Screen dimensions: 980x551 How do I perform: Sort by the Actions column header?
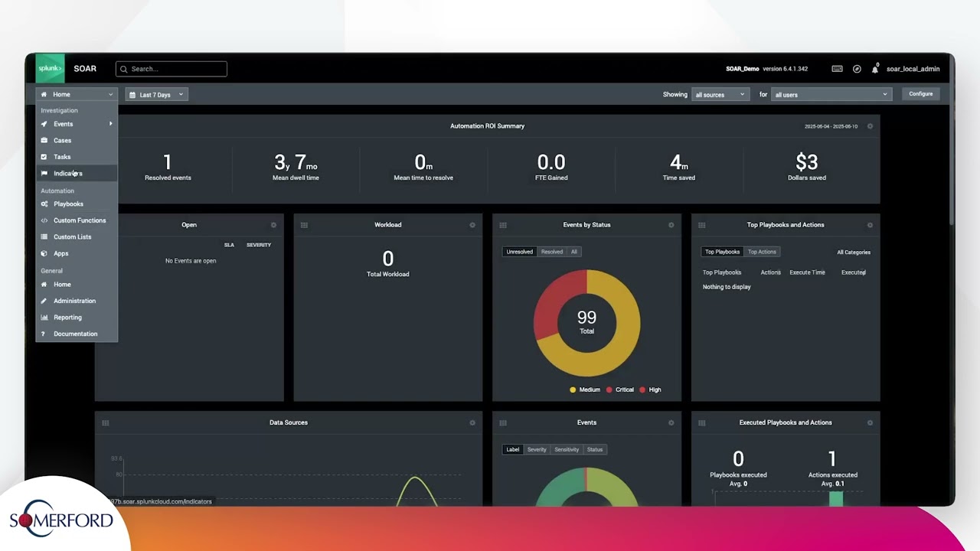coord(770,272)
